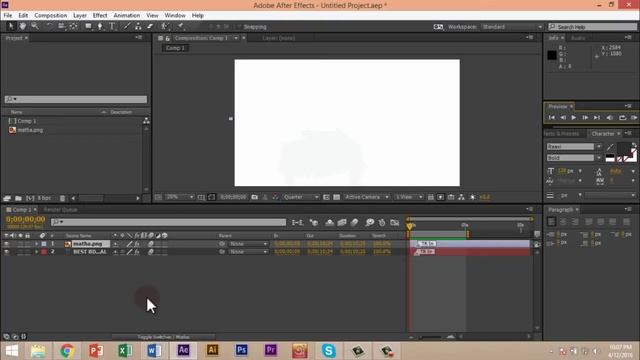Click the interpret footage icon in Project panel

[x=7, y=198]
